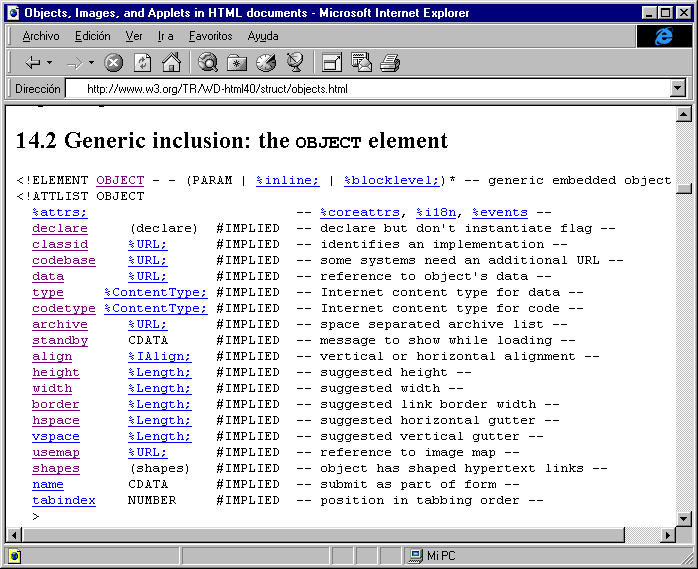Open %URL; link in the classid row

tap(147, 244)
